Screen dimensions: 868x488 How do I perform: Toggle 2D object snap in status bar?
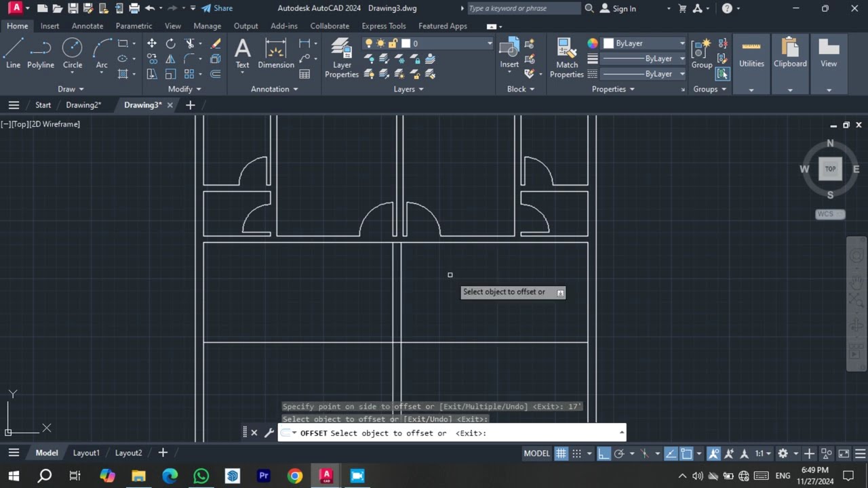pos(686,453)
